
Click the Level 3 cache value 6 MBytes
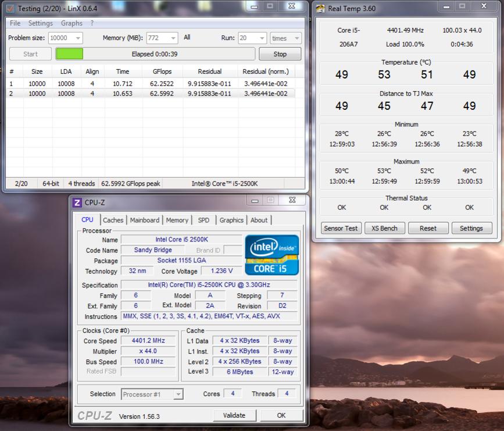pyautogui.click(x=240, y=372)
